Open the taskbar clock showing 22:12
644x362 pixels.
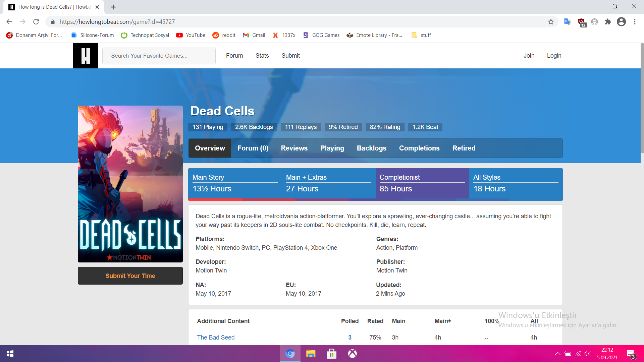coord(607,354)
